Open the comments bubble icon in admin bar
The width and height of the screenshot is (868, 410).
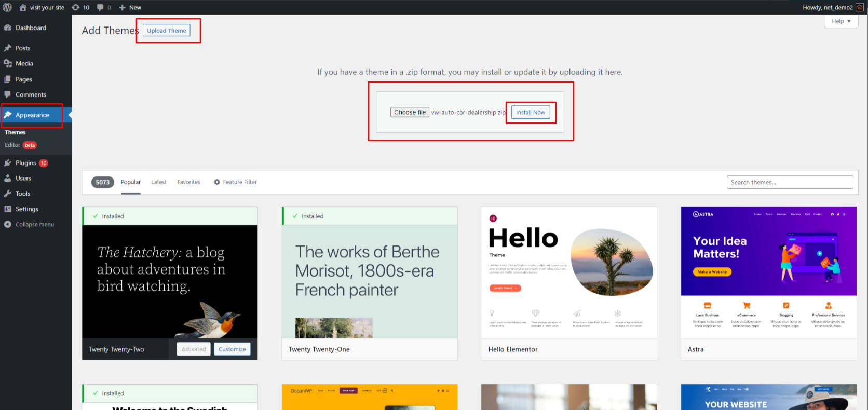(x=101, y=7)
